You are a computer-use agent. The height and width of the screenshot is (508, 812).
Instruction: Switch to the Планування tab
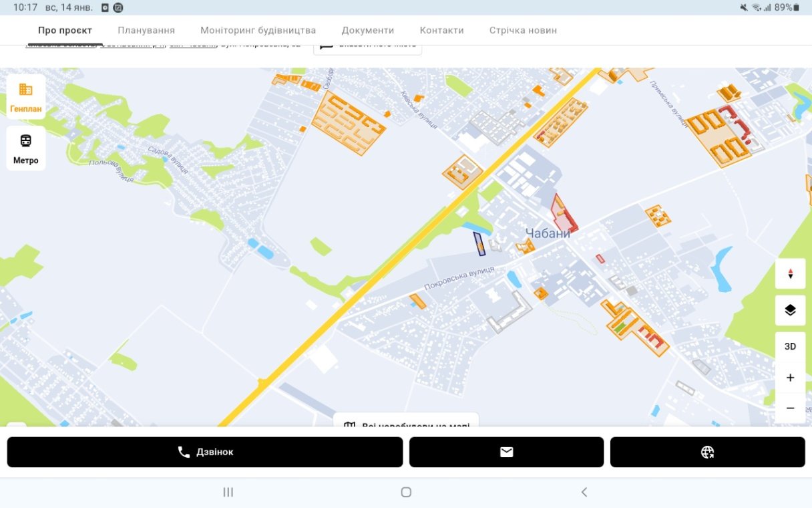146,30
